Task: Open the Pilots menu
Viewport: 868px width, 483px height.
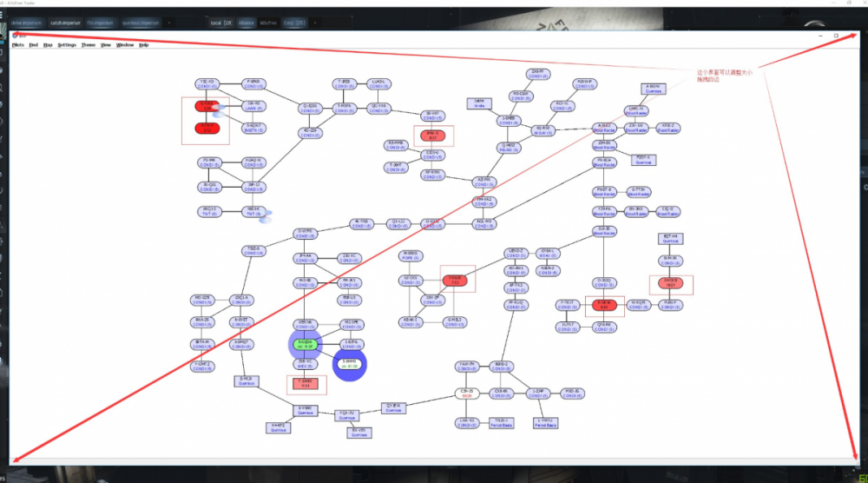Action: 18,44
